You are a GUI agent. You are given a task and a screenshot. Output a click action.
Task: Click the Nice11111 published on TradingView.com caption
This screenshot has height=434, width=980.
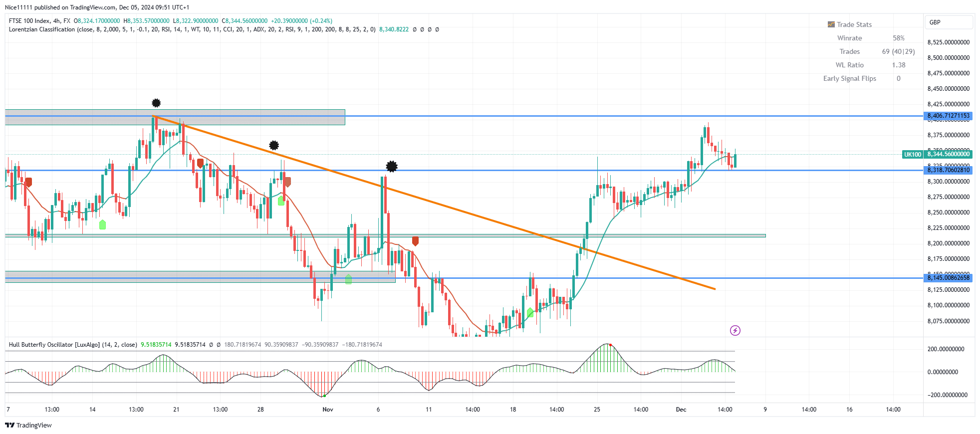click(x=97, y=7)
